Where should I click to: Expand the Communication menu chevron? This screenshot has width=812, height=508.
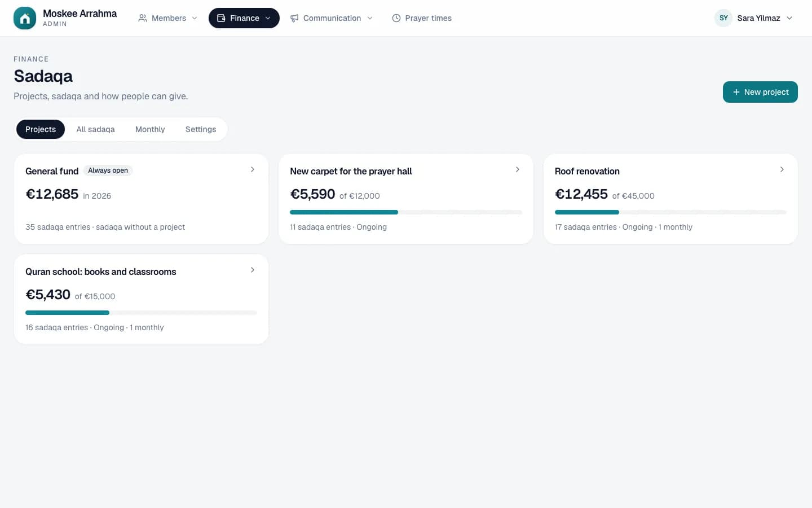[x=370, y=18]
